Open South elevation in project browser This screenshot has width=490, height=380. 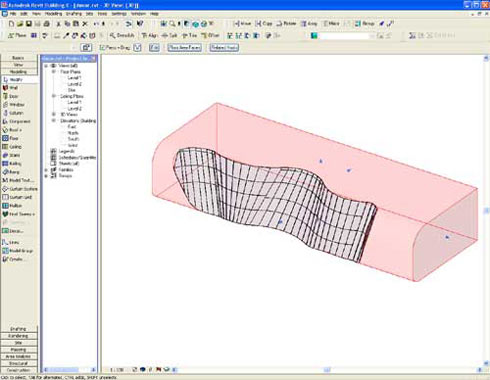[73, 139]
